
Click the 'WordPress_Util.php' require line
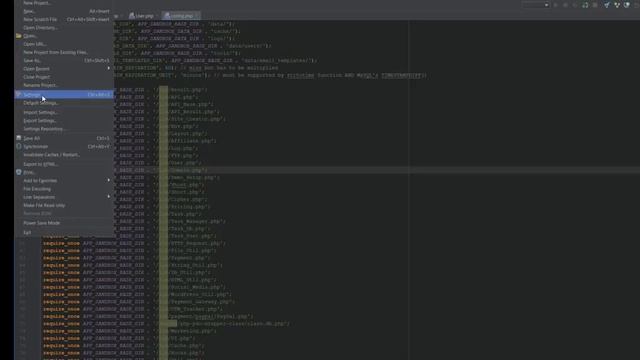click(x=137, y=294)
